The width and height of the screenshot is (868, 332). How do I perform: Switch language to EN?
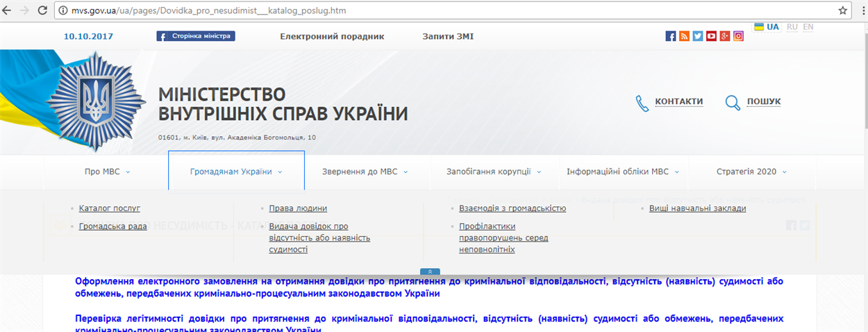point(808,27)
